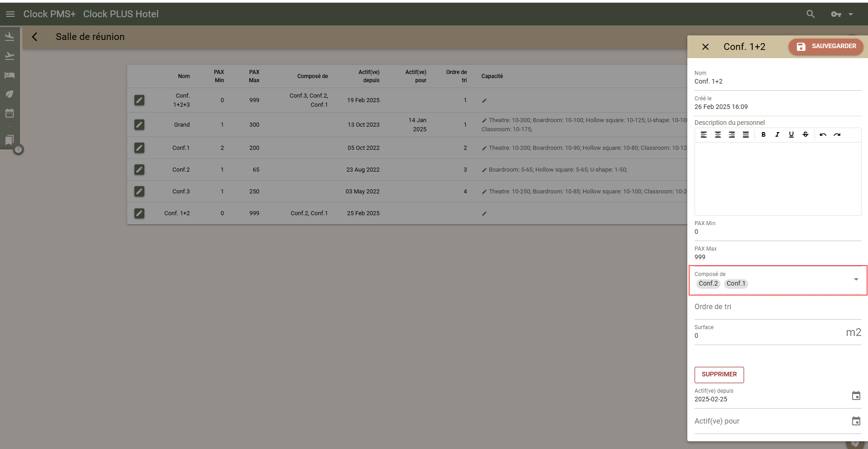The height and width of the screenshot is (449, 868).
Task: Justify the description text
Action: (746, 135)
